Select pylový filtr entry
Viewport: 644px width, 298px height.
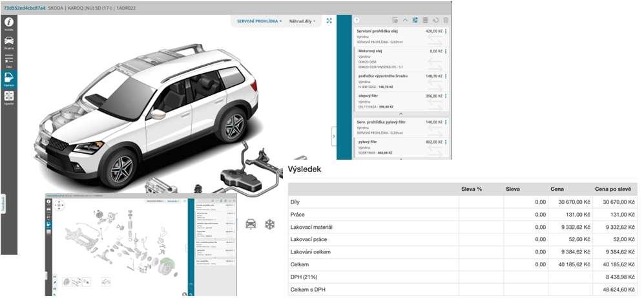401,147
